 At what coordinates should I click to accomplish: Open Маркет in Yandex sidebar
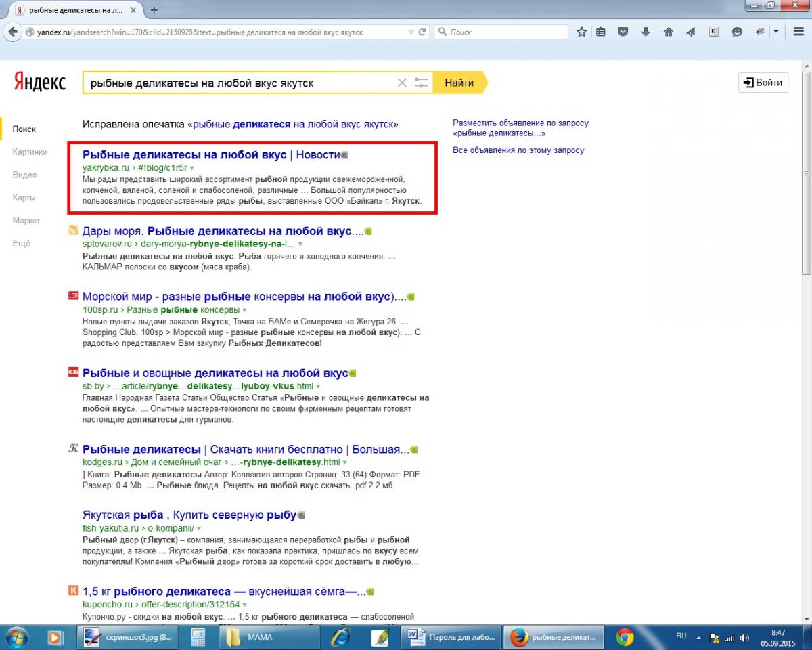tap(26, 221)
